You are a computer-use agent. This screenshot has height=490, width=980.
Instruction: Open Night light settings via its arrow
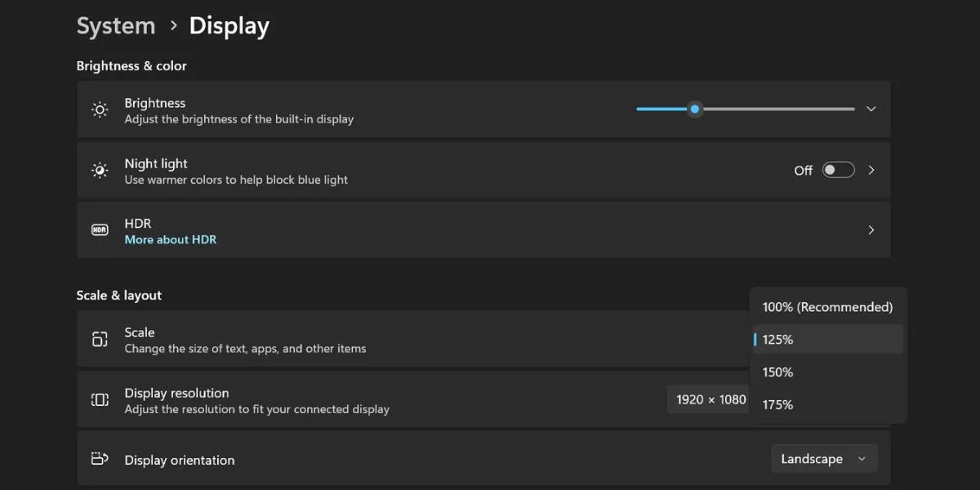click(x=871, y=169)
